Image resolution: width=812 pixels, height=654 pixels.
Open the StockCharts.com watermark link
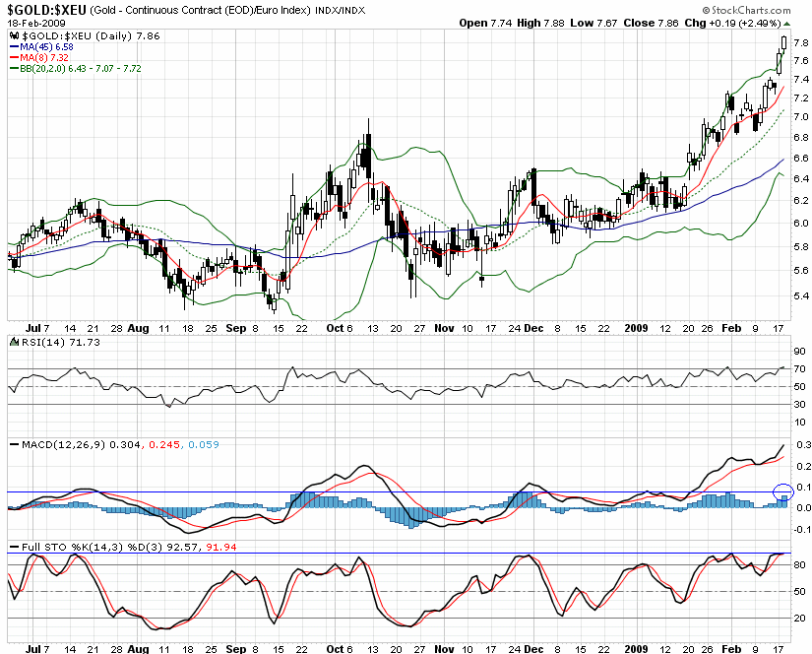click(747, 11)
